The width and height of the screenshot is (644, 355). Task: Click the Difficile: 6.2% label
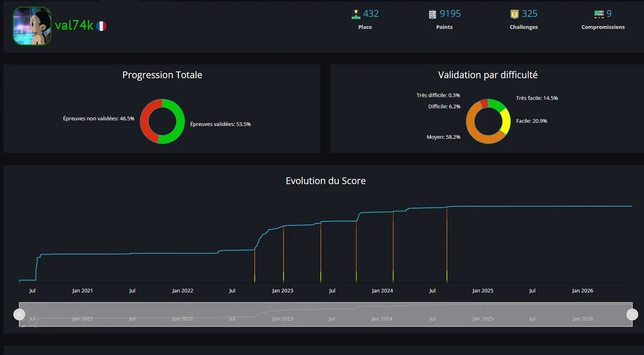coord(444,107)
